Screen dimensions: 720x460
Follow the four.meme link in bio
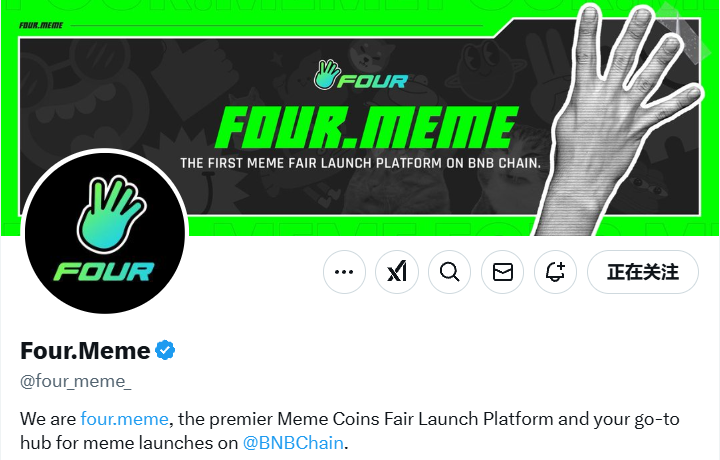(x=124, y=418)
